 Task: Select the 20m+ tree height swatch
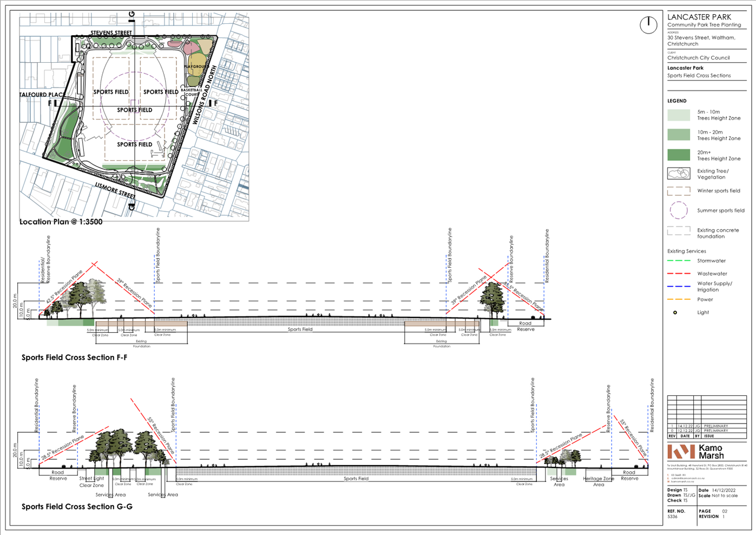679,155
